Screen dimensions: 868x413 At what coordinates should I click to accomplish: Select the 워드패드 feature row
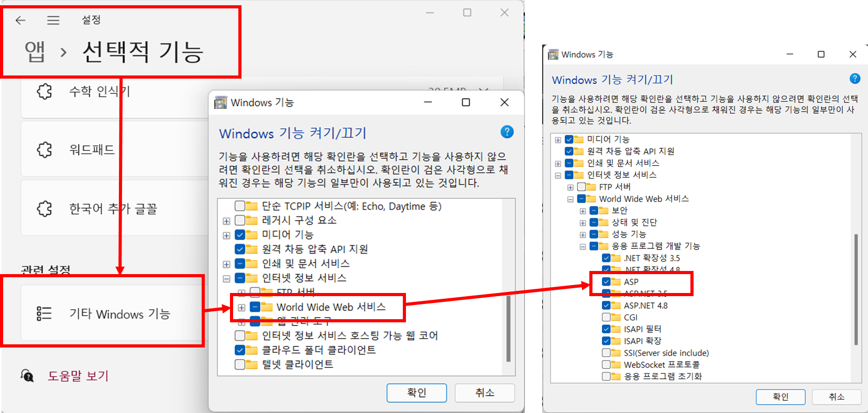coord(115,149)
